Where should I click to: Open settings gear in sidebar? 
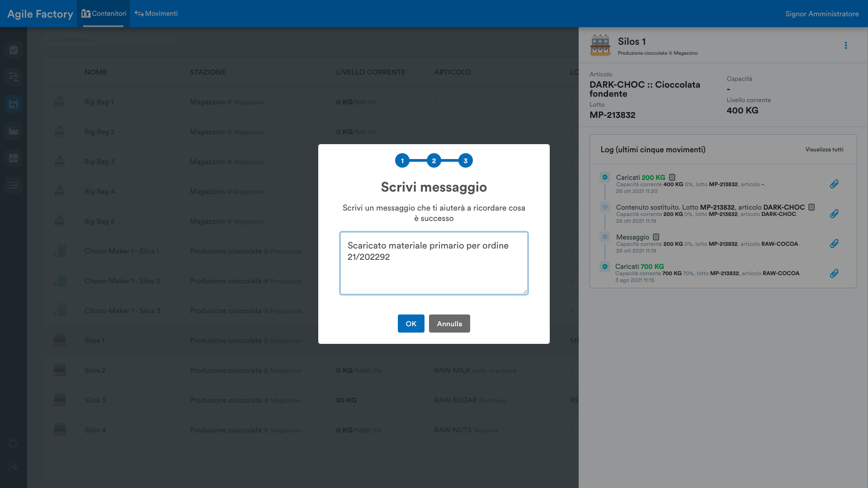[13, 444]
